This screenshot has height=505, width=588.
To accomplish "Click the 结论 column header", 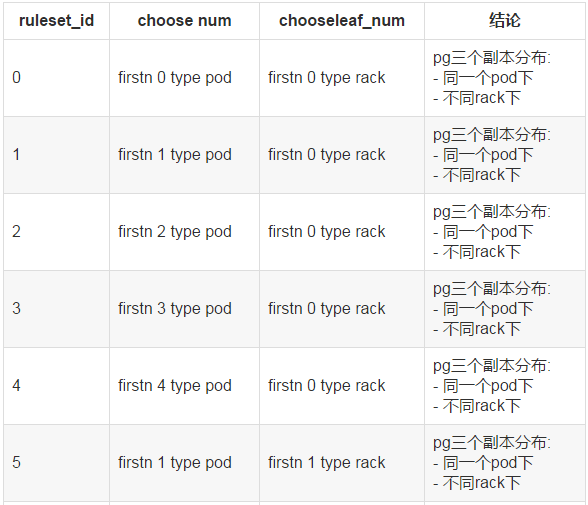I will coord(505,21).
